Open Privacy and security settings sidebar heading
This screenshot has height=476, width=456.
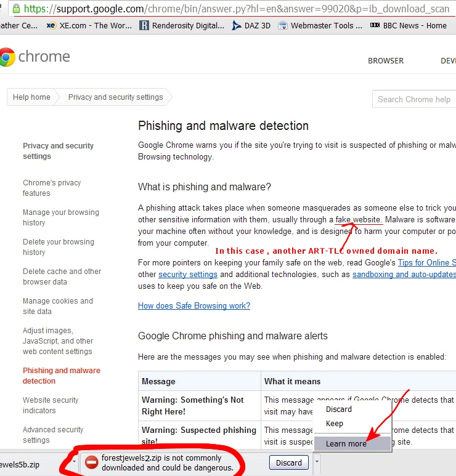pyautogui.click(x=58, y=151)
